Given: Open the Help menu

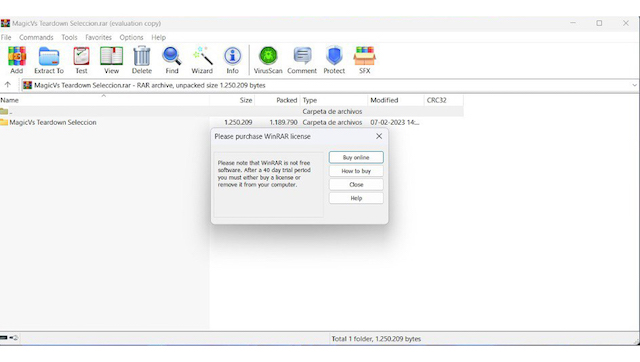Looking at the screenshot, I should point(159,37).
